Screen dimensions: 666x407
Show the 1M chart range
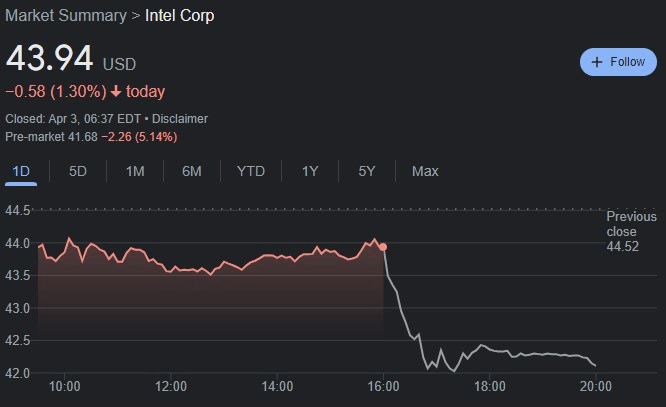pos(135,171)
